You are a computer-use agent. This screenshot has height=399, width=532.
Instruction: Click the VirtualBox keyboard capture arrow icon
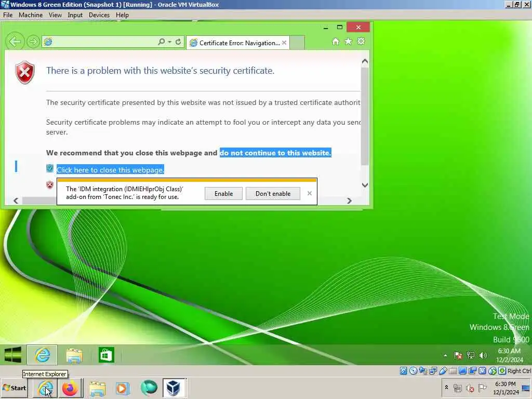[502, 371]
